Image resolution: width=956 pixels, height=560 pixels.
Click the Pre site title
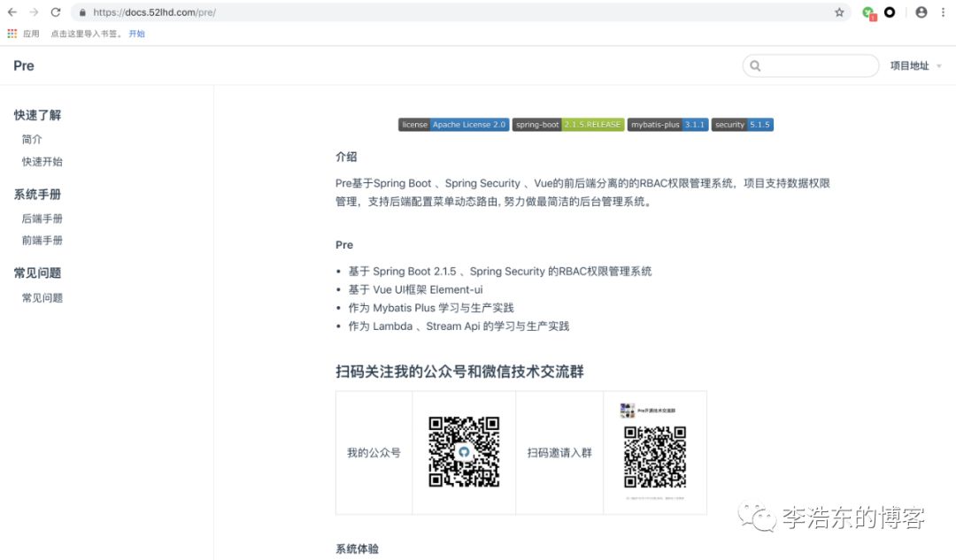[24, 65]
